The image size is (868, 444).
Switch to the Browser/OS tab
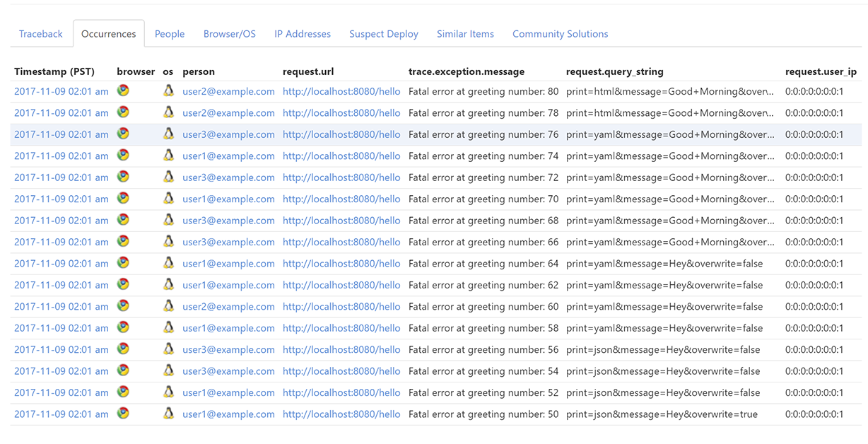click(x=229, y=33)
